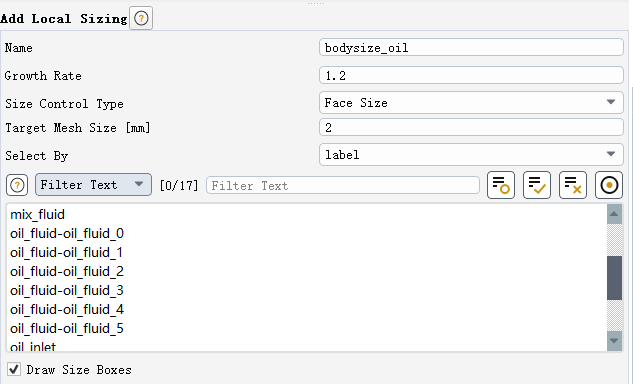Click the filter-from-selection list icon
The width and height of the screenshot is (633, 384).
501,185
